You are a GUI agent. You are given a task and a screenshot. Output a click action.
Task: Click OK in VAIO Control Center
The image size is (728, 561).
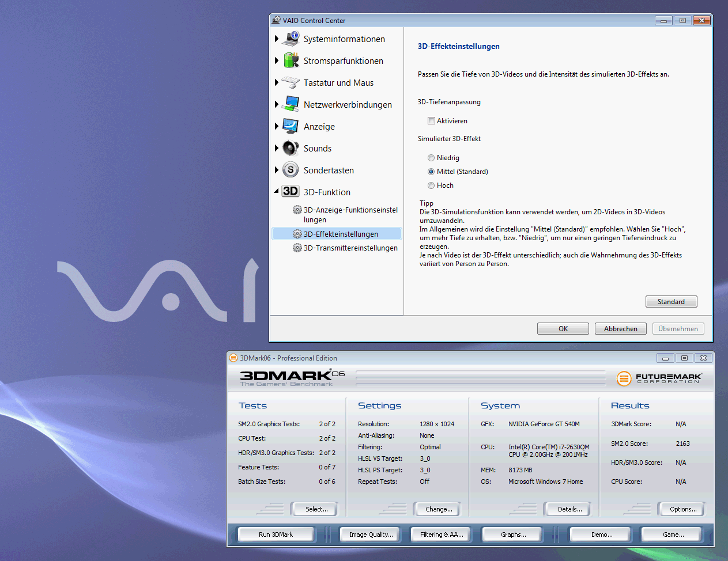tap(563, 329)
